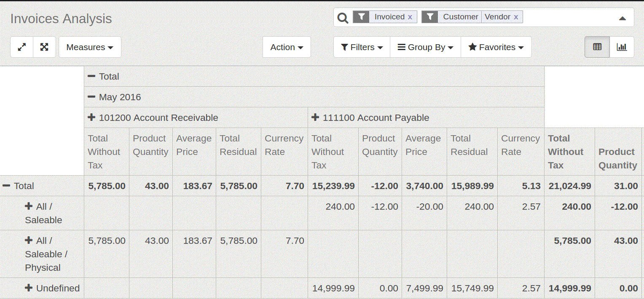Click the flip axis arrows icon
The width and height of the screenshot is (644, 299).
(21, 47)
